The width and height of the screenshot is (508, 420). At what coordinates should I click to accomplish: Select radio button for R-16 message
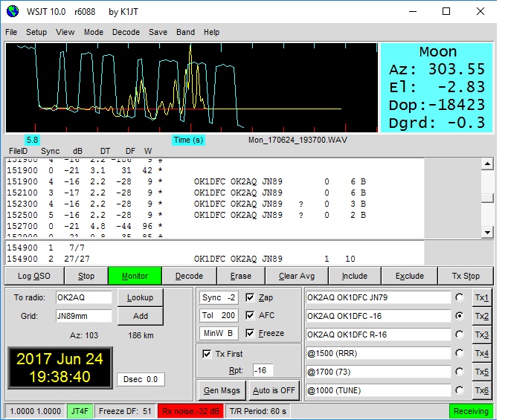point(460,334)
